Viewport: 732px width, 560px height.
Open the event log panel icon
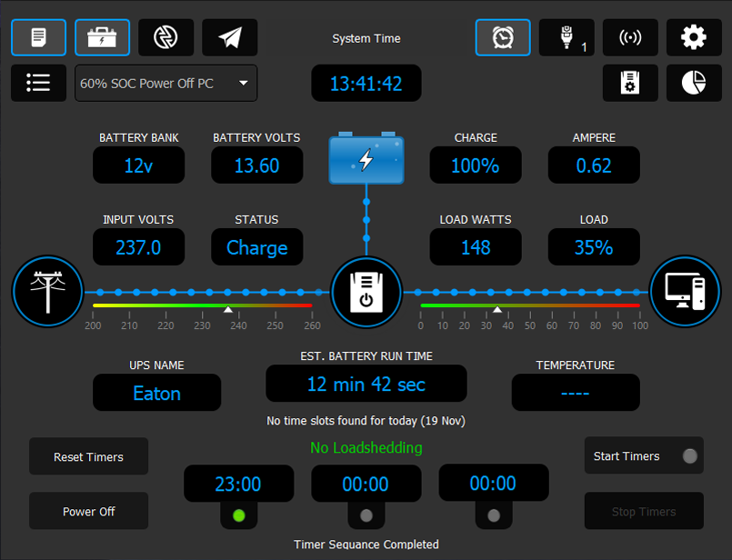[38, 37]
